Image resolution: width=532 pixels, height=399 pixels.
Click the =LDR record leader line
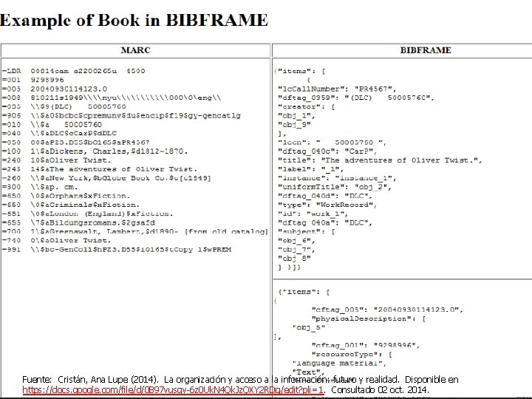tap(74, 71)
